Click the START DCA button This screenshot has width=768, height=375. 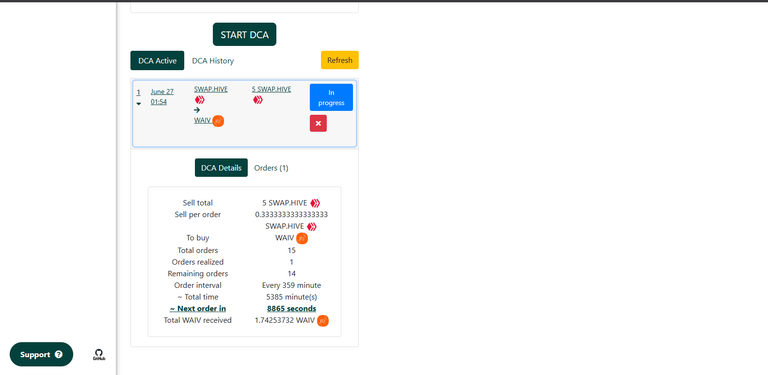244,35
